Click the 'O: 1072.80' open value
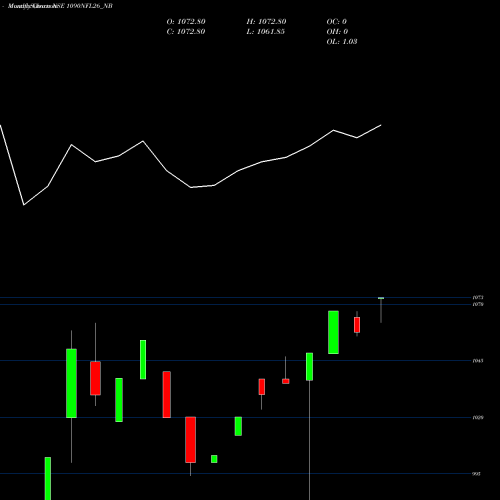The height and width of the screenshot is (500, 500). click(186, 22)
